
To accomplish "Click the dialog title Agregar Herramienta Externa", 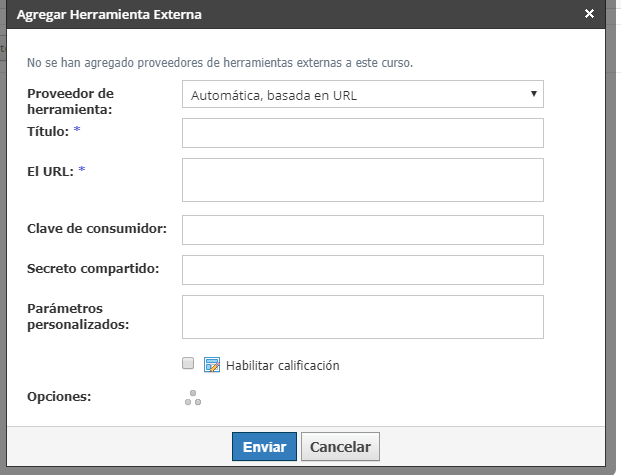I will click(x=109, y=15).
